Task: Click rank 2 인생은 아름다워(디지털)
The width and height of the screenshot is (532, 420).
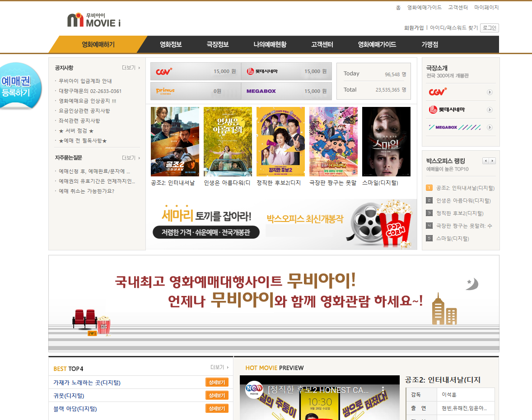Action: pos(463,201)
